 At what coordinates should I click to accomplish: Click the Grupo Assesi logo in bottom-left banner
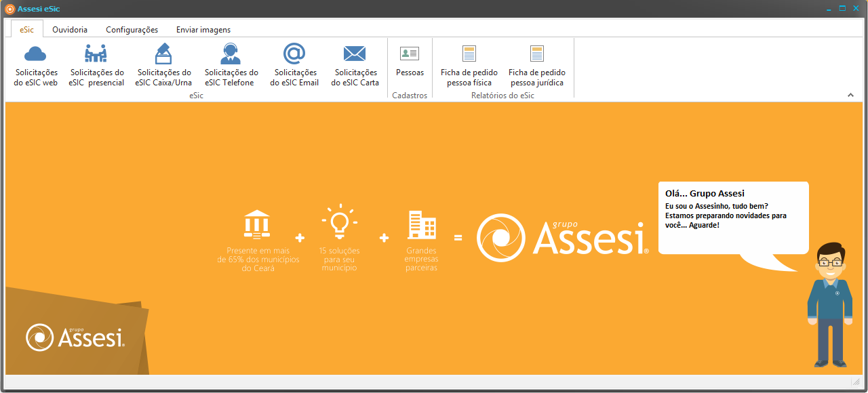(x=75, y=337)
